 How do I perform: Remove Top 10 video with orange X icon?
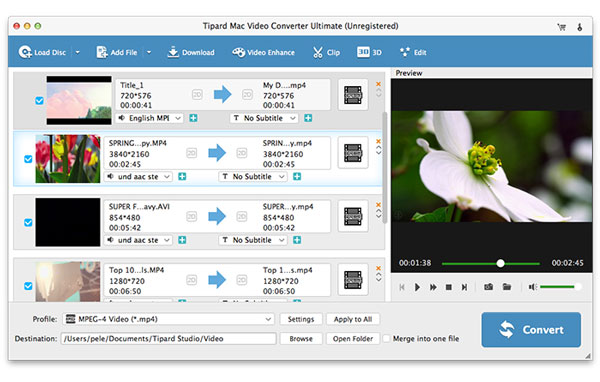coord(378,268)
